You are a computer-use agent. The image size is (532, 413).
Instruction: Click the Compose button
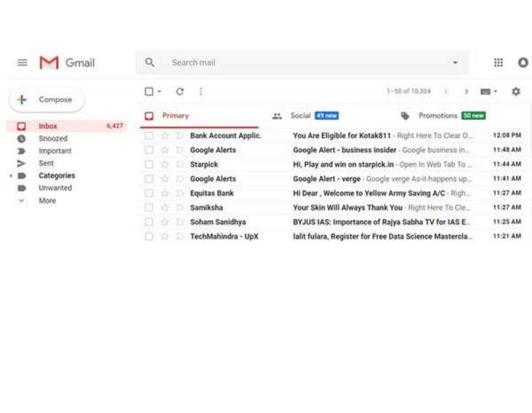45,99
